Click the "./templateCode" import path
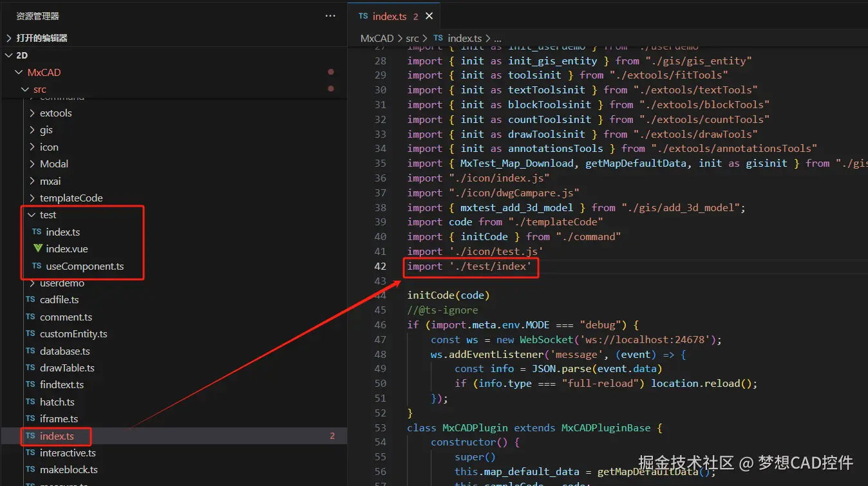 click(556, 222)
